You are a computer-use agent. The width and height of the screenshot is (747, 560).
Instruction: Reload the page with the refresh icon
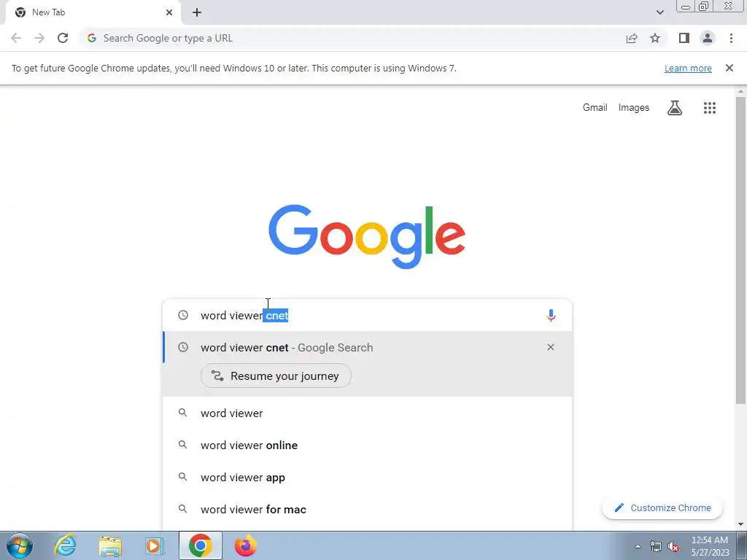(63, 38)
